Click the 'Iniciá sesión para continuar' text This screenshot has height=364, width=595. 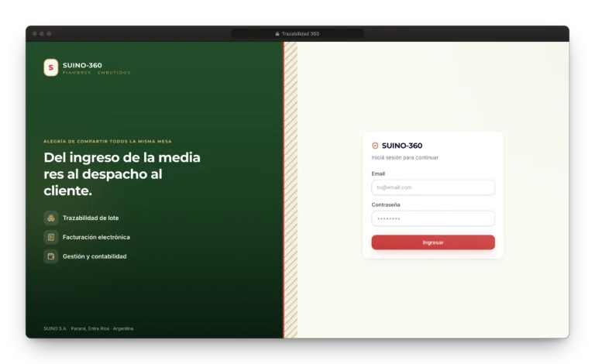(x=405, y=157)
